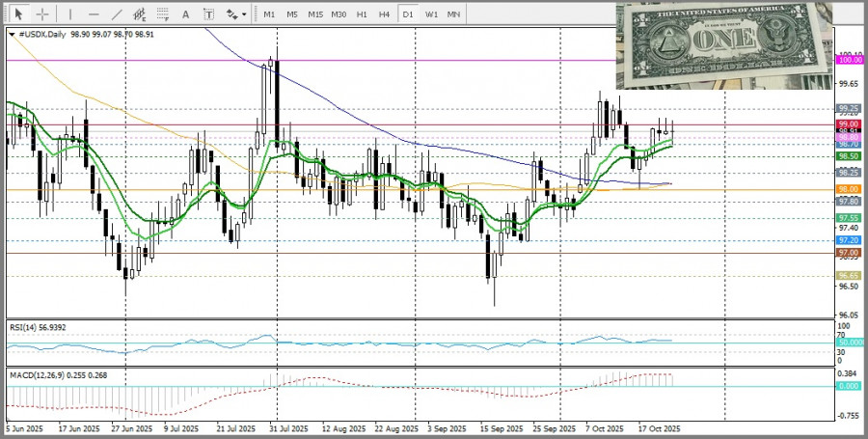Screen dimensions: 868x439
Task: Expand the triangle beside #USDX,Daily title
Action: [12, 34]
